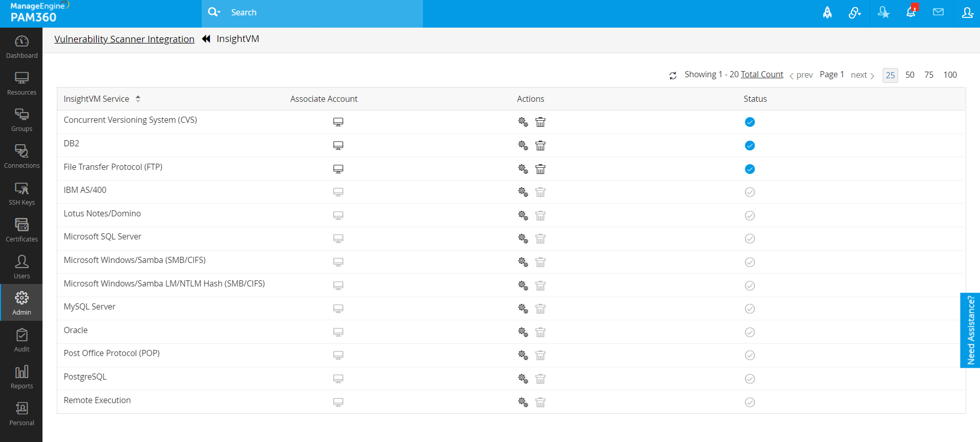
Task: Click the Groups sidebar icon
Action: pyautogui.click(x=22, y=114)
